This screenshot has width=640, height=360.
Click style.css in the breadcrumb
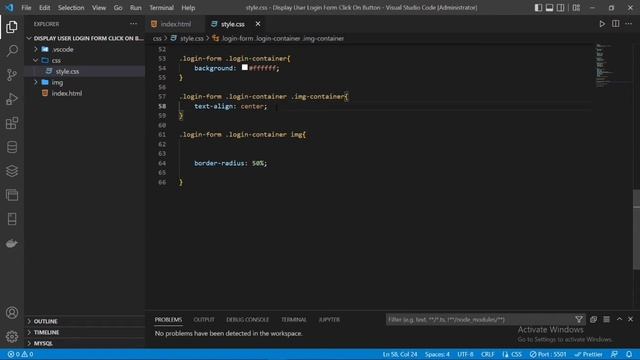coord(191,38)
